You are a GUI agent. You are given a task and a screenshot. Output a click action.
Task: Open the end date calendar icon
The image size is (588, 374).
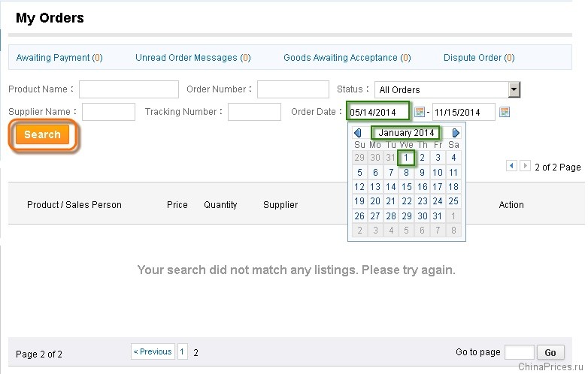505,112
